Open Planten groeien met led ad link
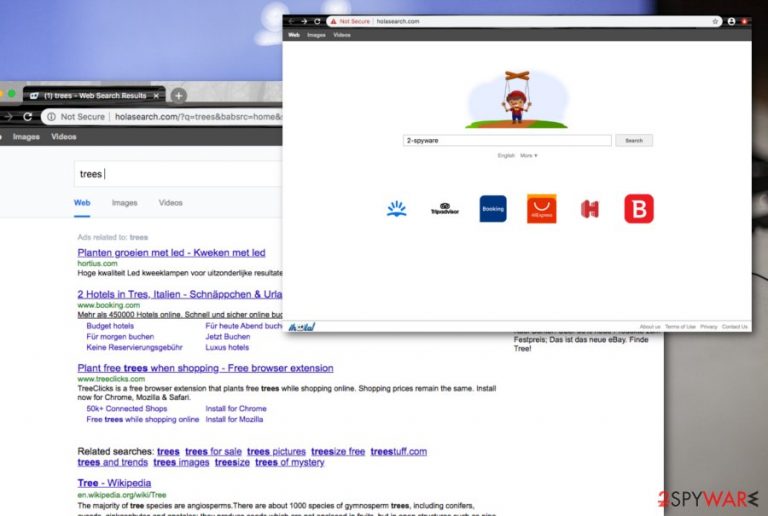768x516 pixels. (x=171, y=253)
